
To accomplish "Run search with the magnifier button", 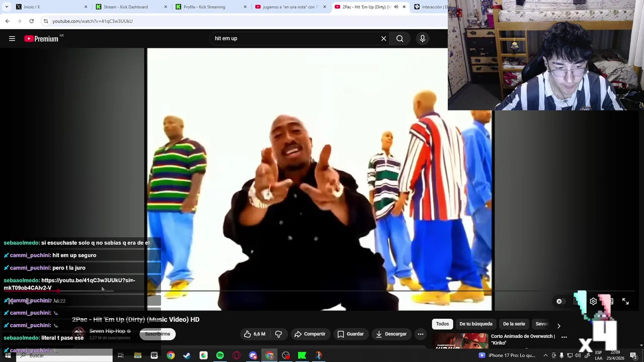I will click(399, 39).
